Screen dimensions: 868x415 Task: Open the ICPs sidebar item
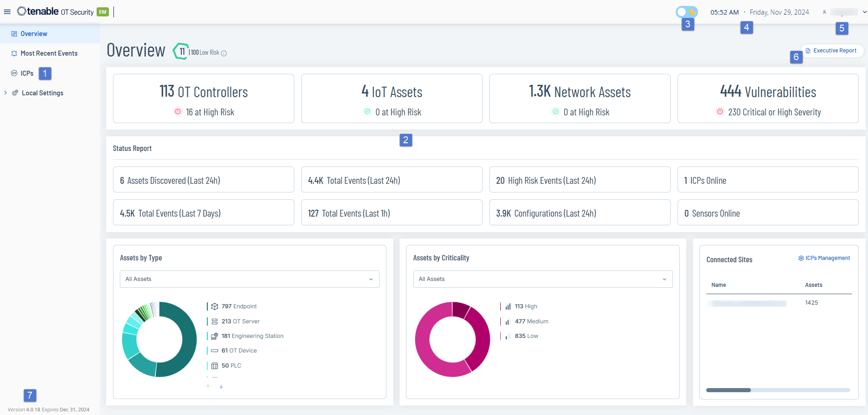[x=27, y=73]
